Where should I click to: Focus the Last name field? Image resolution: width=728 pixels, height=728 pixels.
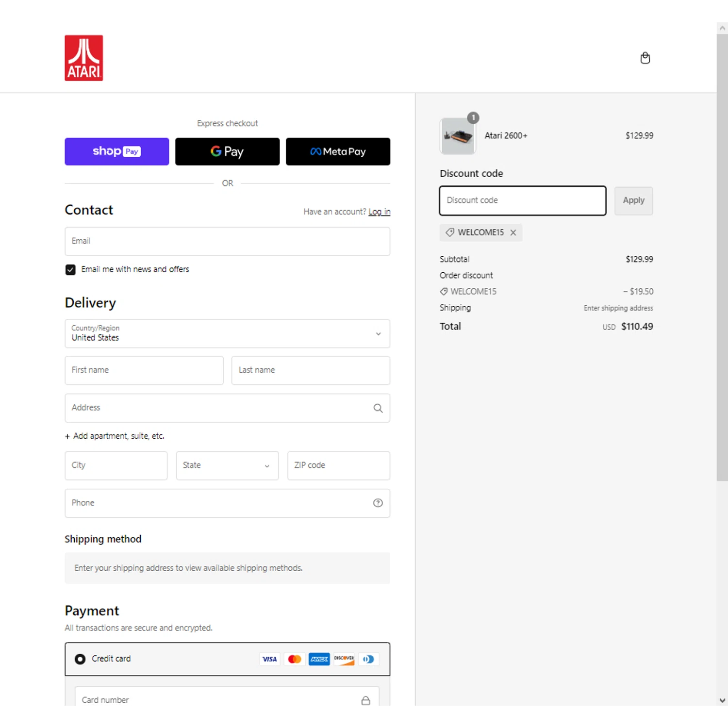[311, 370]
